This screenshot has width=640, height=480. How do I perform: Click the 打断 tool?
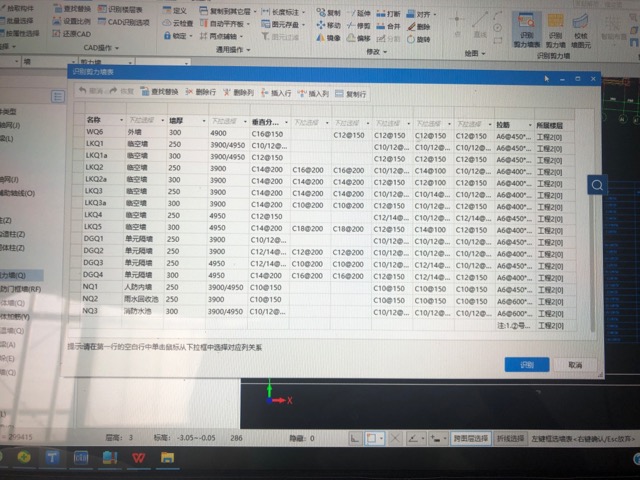click(388, 13)
